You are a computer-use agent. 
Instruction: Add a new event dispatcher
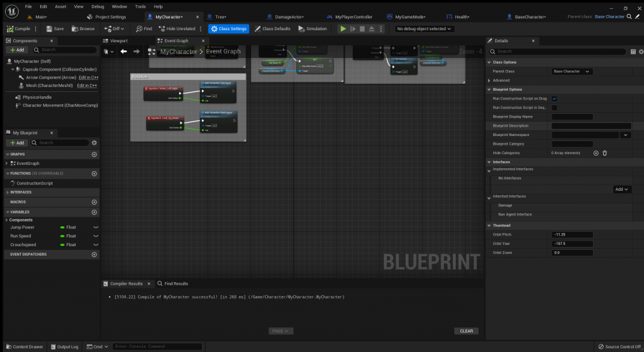click(x=94, y=254)
